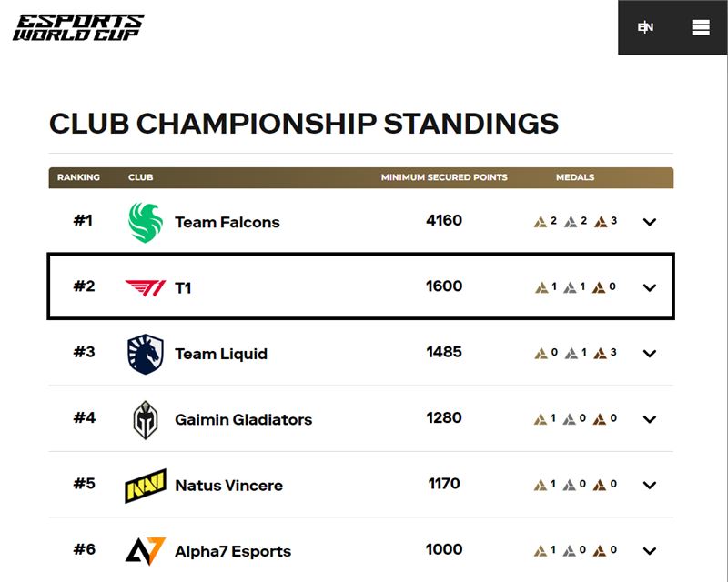Image resolution: width=728 pixels, height=582 pixels.
Task: Click the Alpha7 Esports logo
Action: (x=146, y=551)
